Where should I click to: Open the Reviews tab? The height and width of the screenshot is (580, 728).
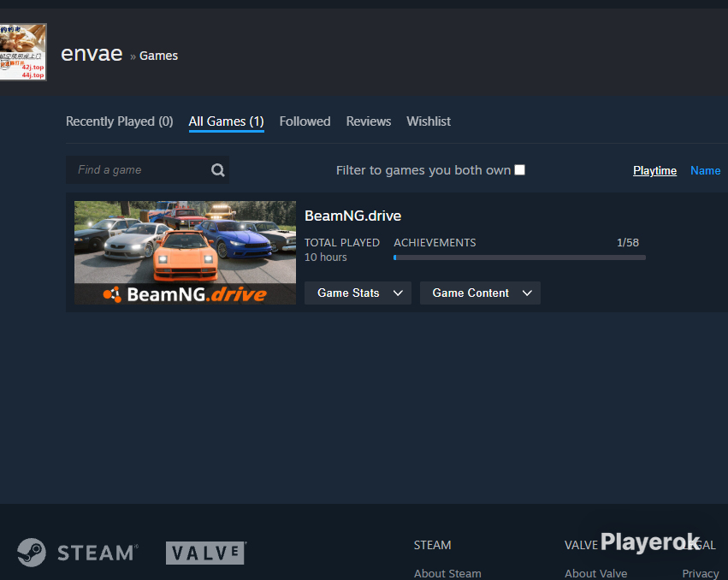369,121
